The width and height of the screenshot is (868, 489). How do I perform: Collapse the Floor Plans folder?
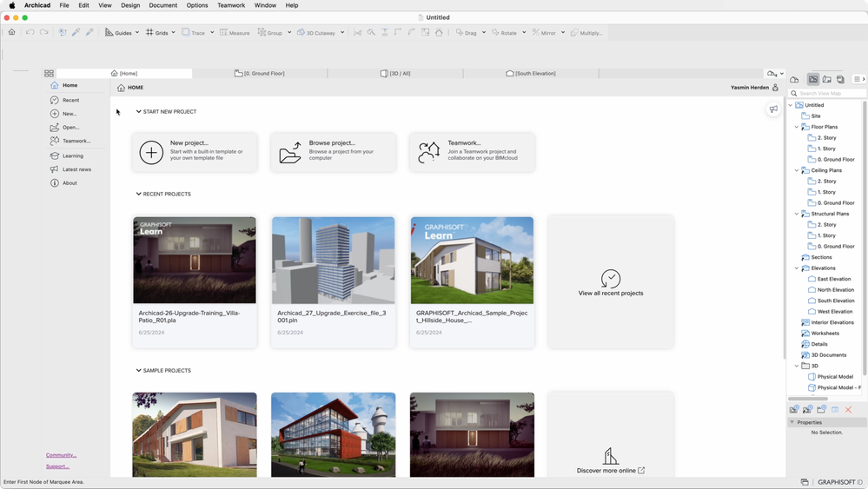797,127
